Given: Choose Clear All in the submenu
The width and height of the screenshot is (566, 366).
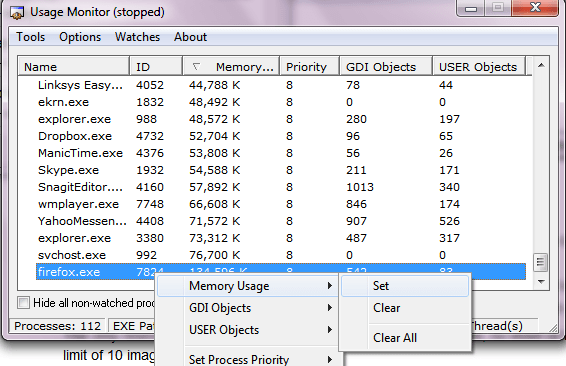Looking at the screenshot, I should [x=405, y=338].
